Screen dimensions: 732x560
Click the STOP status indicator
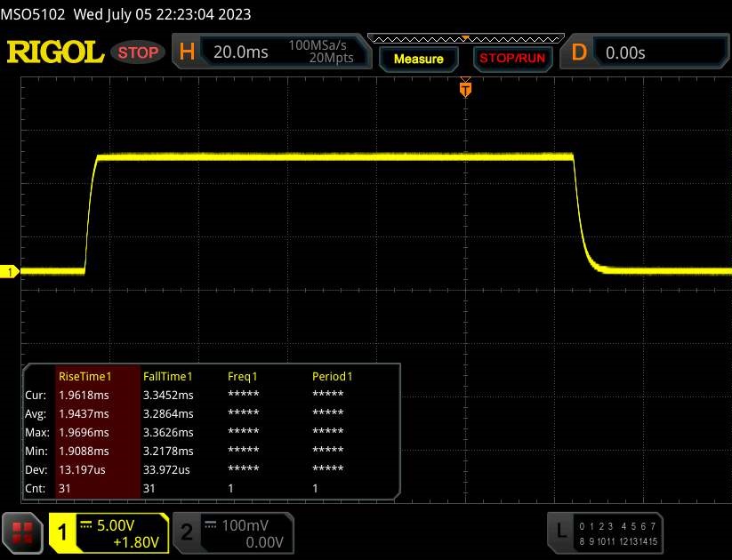tap(138, 52)
